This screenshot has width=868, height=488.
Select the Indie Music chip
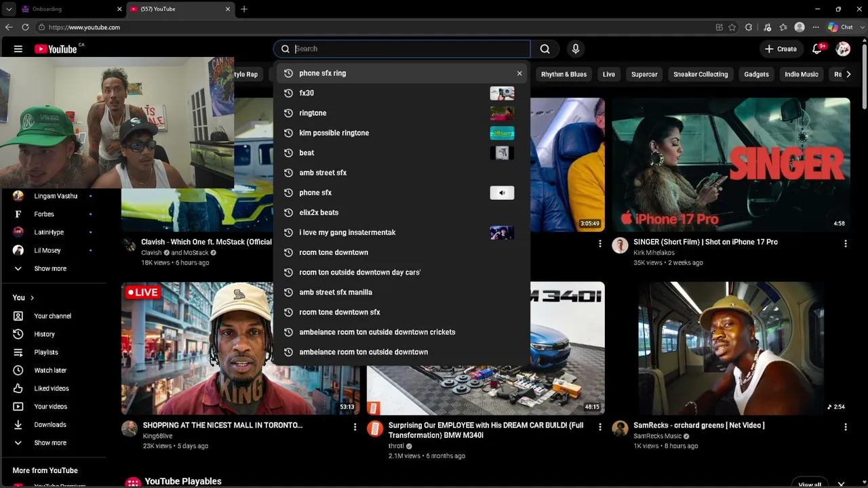tap(802, 75)
